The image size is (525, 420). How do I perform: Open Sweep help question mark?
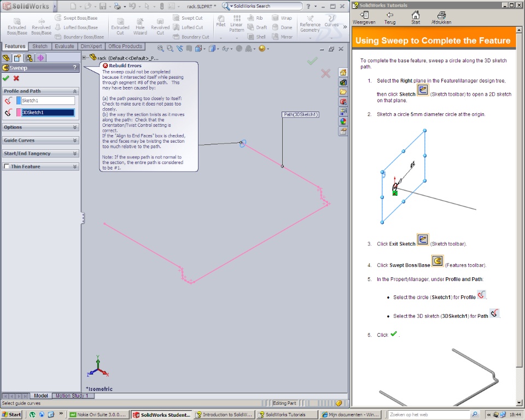[x=75, y=67]
